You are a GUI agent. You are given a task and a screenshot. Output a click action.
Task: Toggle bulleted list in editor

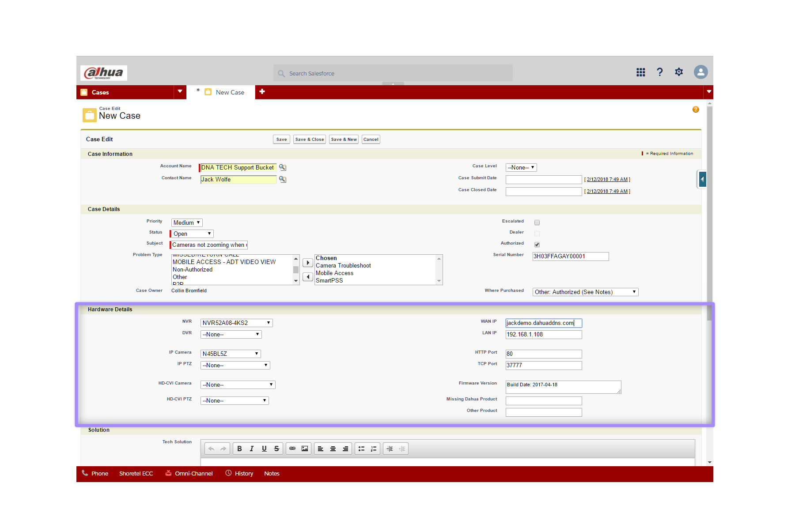click(x=361, y=449)
